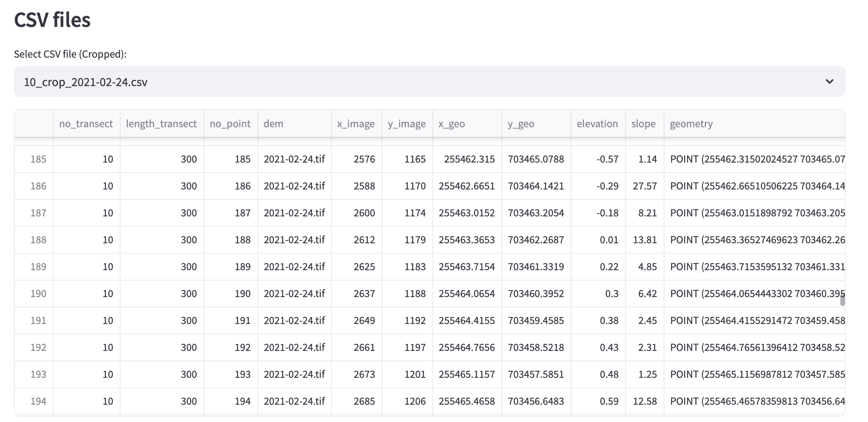Select row index 185
This screenshot has height=422, width=868.
(x=34, y=159)
